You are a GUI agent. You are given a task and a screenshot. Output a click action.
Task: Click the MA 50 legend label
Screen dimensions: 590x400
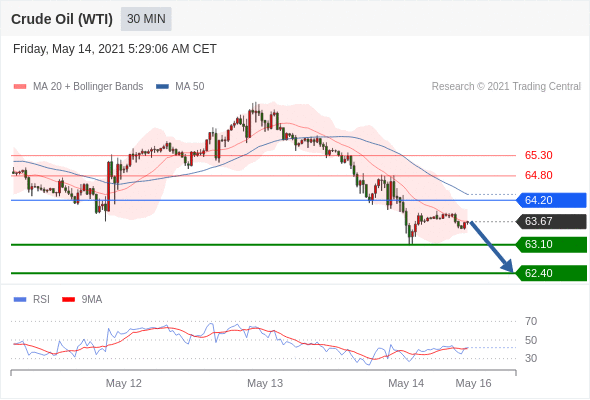click(x=190, y=87)
